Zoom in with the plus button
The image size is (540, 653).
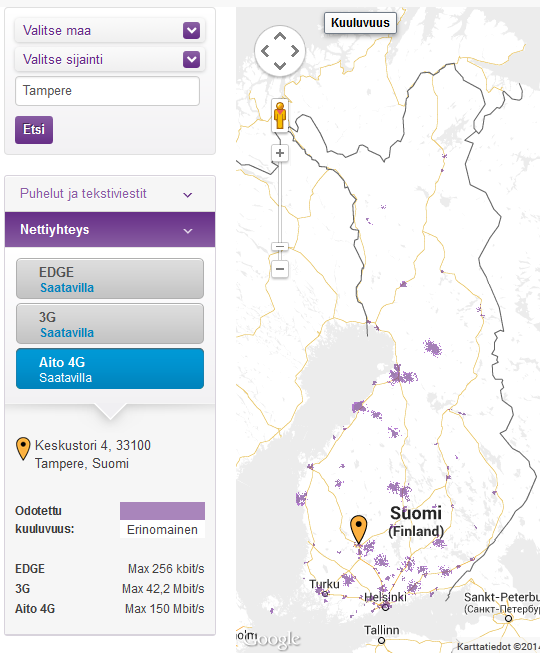pos(280,153)
